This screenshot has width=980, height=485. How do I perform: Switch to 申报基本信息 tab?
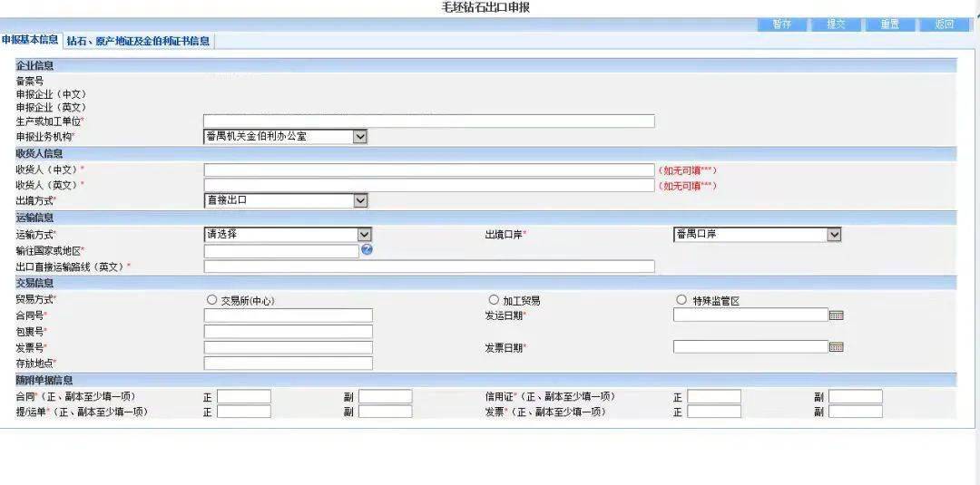coord(31,40)
